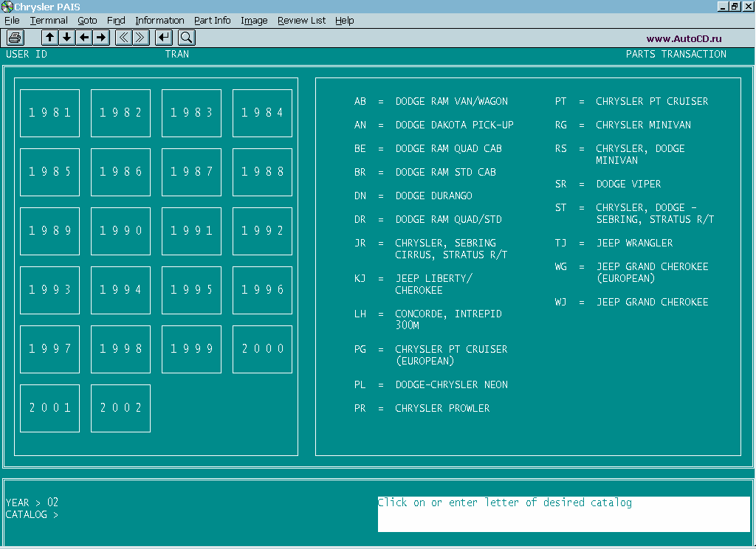Image resolution: width=756 pixels, height=549 pixels.
Task: Click the magnifying glass search icon
Action: tap(187, 38)
